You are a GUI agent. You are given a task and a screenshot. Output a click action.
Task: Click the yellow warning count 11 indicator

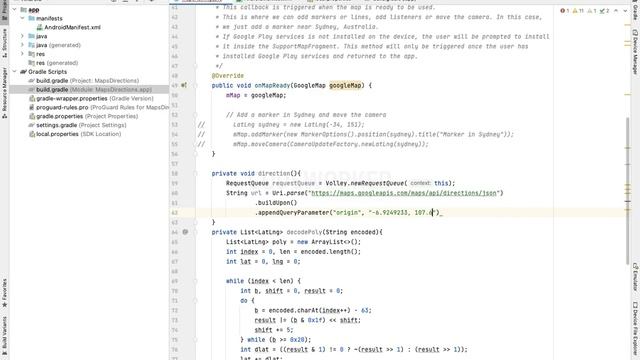pos(578,11)
